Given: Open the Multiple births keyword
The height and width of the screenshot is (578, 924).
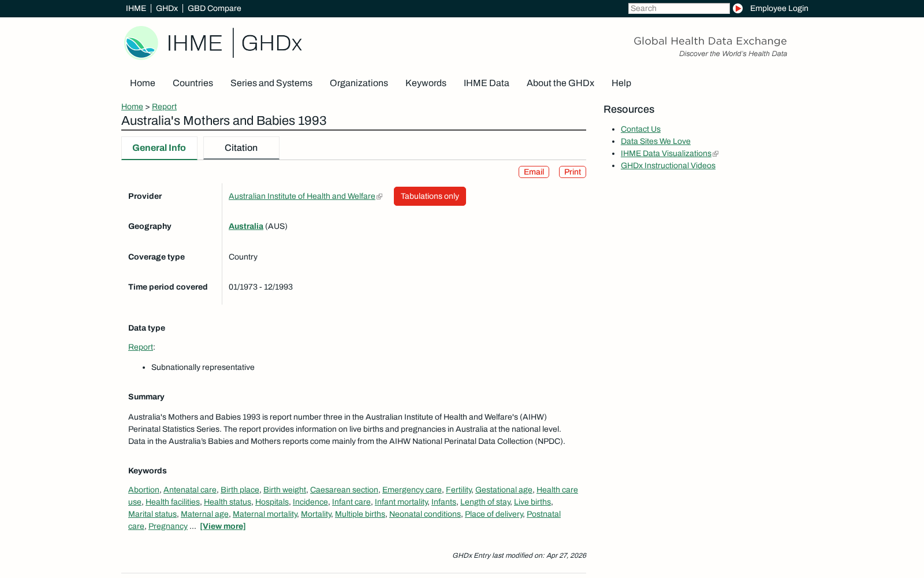Looking at the screenshot, I should pos(360,514).
